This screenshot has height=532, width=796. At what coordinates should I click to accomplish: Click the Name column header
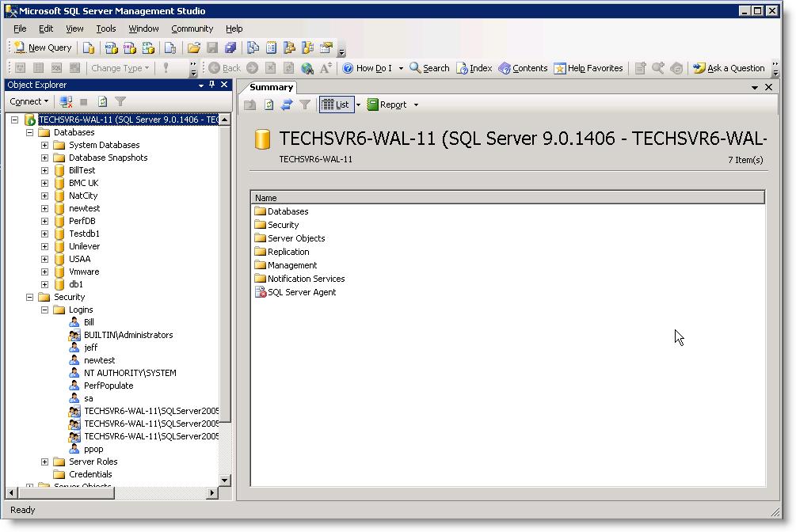[x=508, y=198]
